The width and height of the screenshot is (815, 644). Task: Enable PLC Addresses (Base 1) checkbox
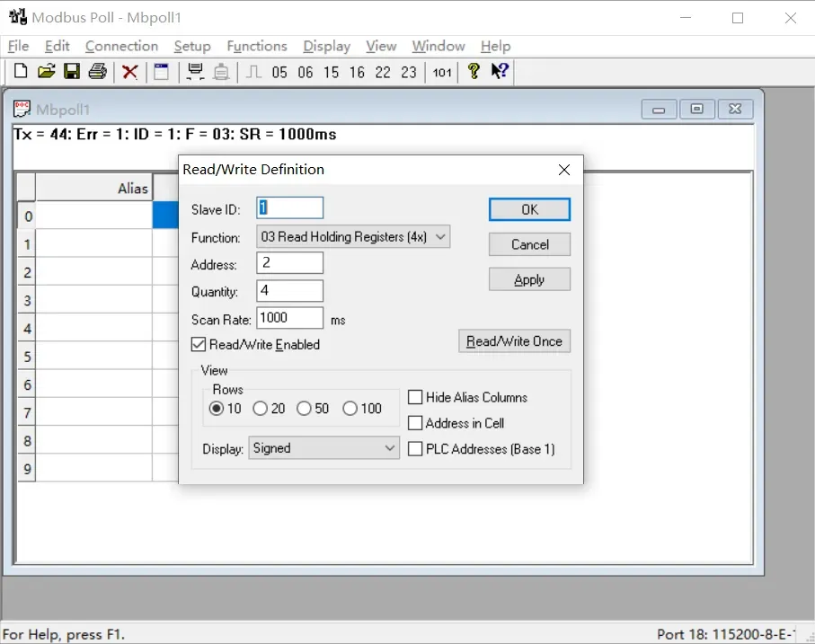415,449
